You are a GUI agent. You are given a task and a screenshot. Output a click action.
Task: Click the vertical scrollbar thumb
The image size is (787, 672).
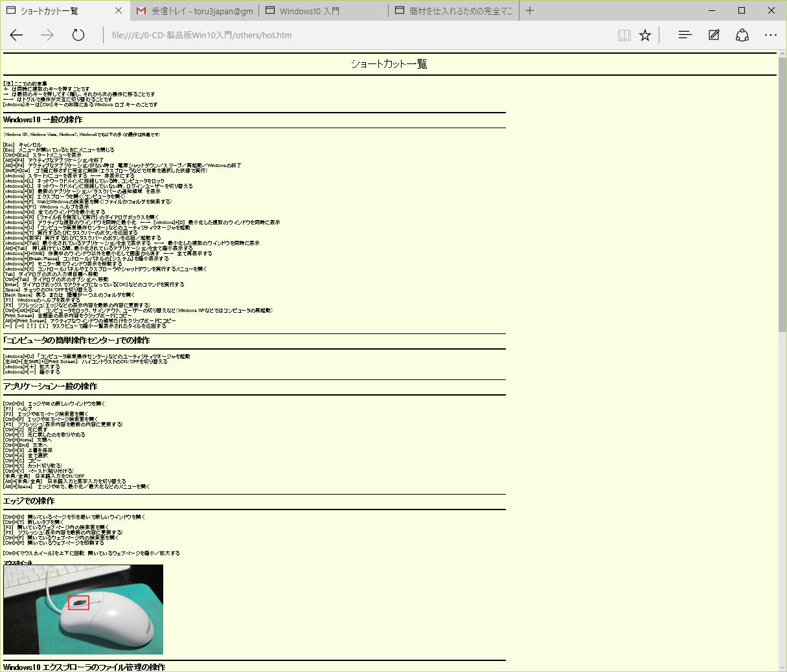pos(782,194)
